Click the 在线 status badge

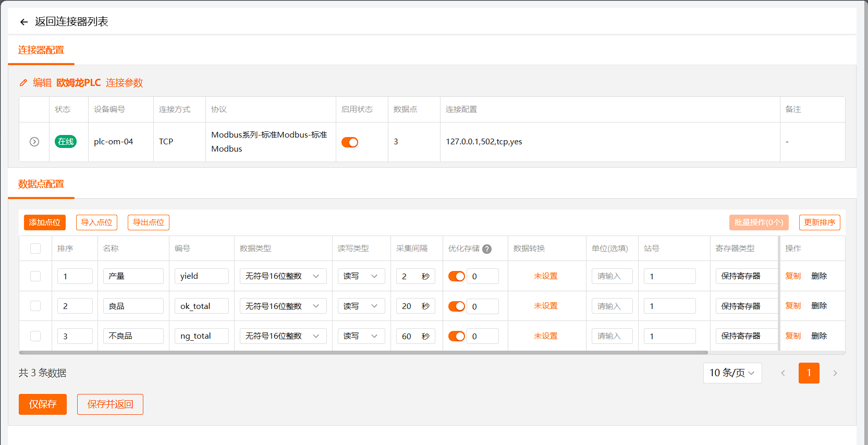pos(66,142)
